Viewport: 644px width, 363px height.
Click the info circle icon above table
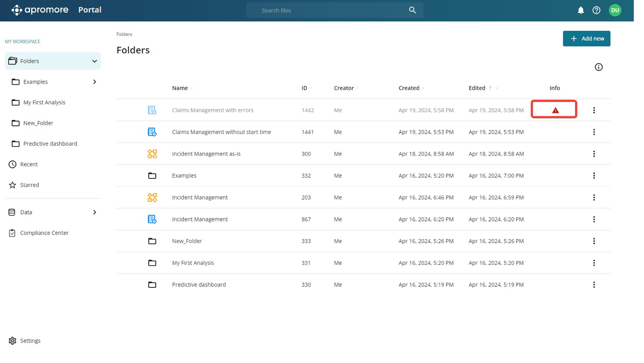click(598, 67)
